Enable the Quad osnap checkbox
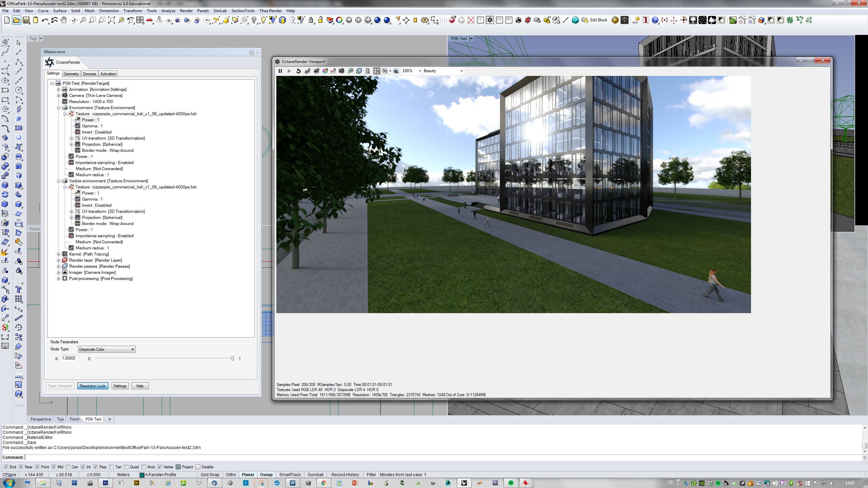This screenshot has height=488, width=868. 126,467
